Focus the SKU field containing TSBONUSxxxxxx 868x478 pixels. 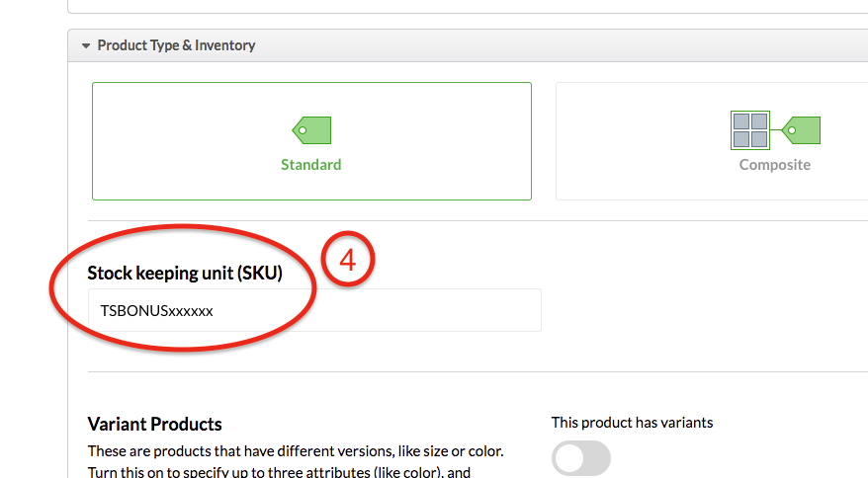coord(314,310)
